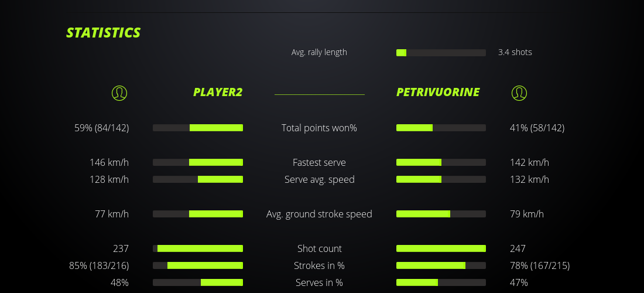The height and width of the screenshot is (293, 644).
Task: Click the Avg. ground stroke speed label
Action: point(319,214)
